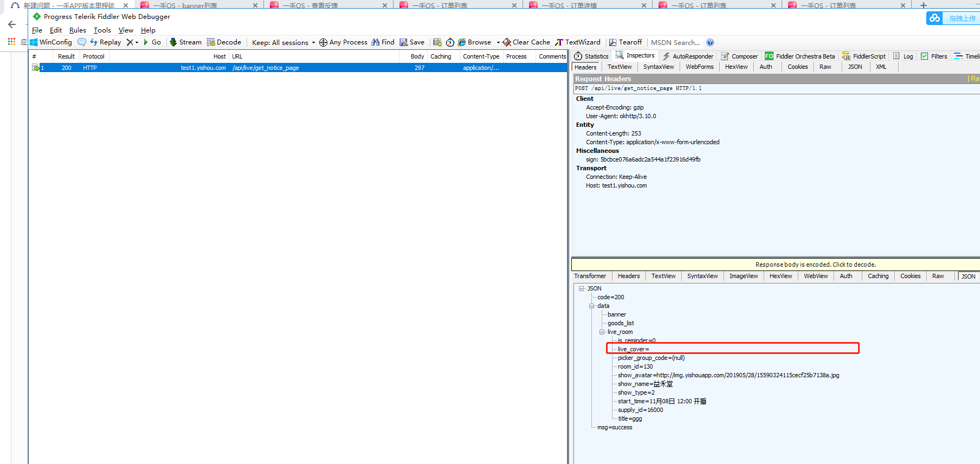The height and width of the screenshot is (464, 980).
Task: Click the Tearoff button
Action: pyautogui.click(x=626, y=42)
